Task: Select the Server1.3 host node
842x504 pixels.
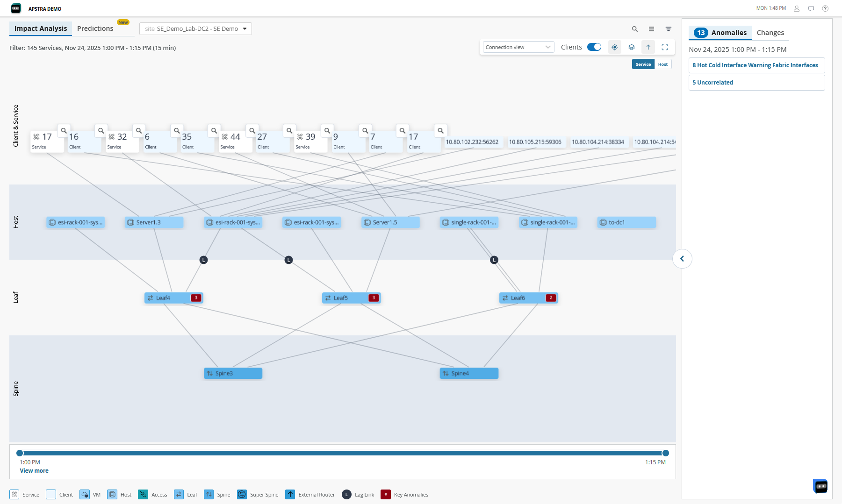Action: 154,222
